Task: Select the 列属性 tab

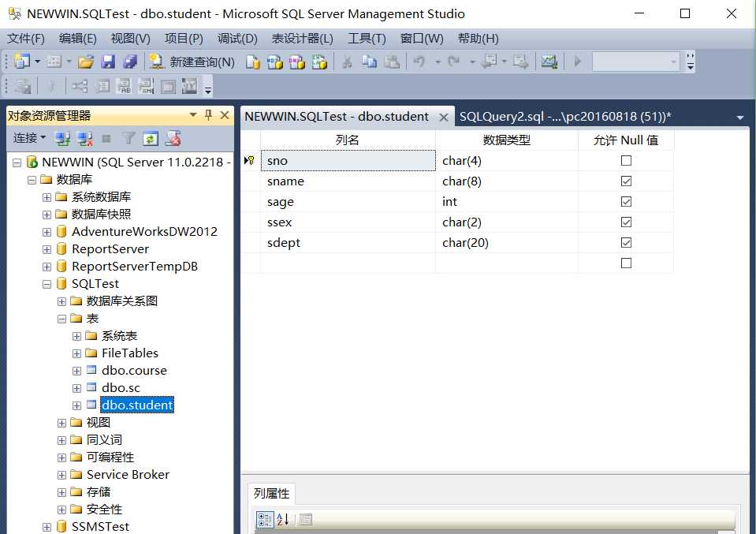Action: coord(271,494)
